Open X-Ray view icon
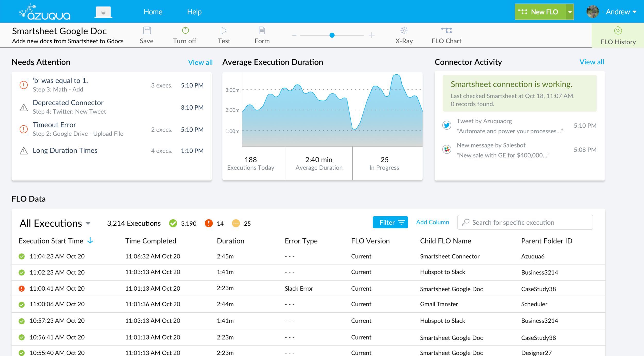Screen dimensions: 644x356 [404, 31]
